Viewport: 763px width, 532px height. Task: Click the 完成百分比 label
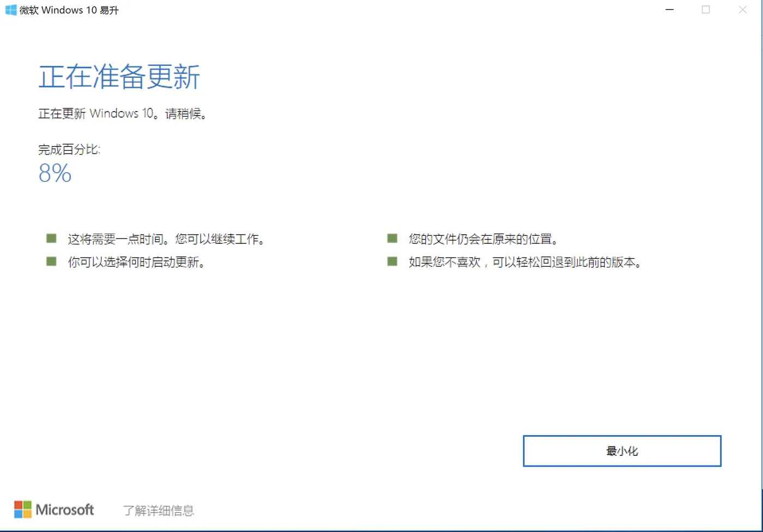[69, 149]
